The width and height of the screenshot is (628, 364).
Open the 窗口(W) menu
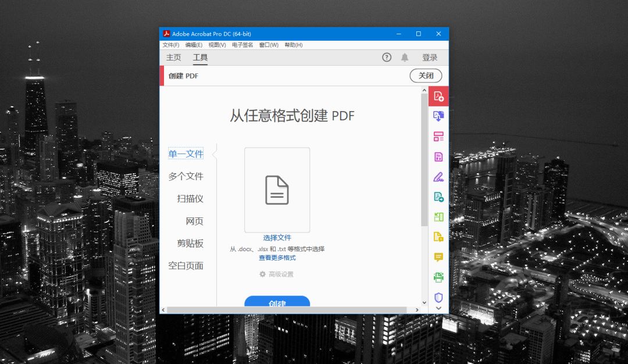pos(269,45)
